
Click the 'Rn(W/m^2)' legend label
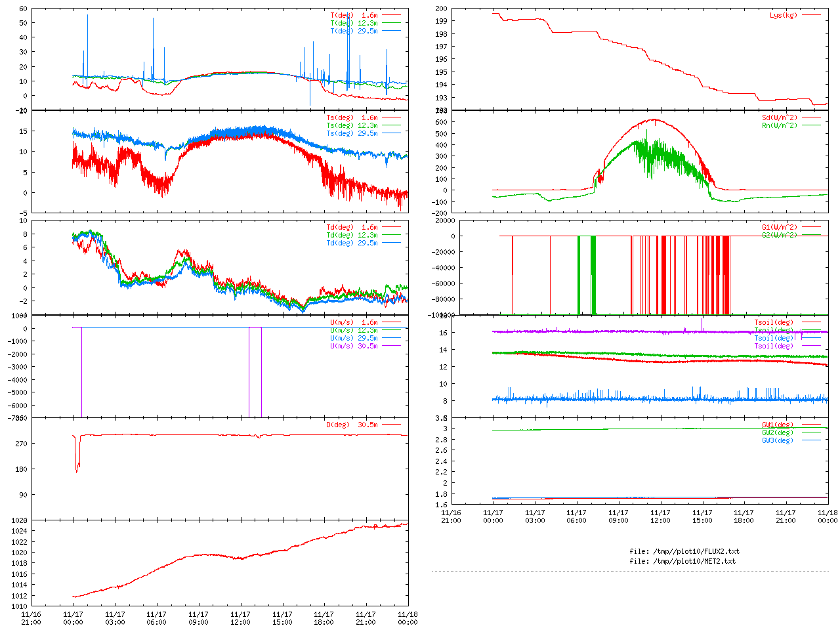click(x=780, y=126)
